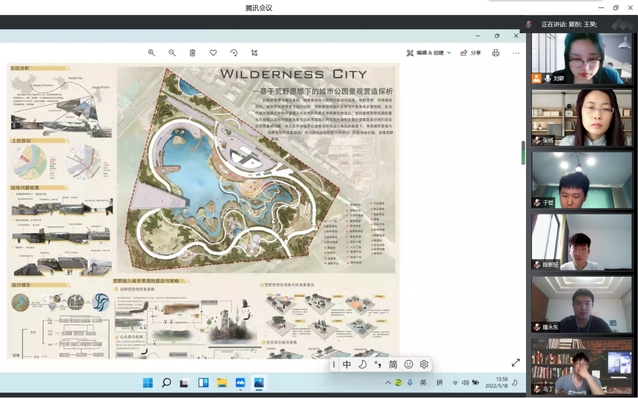Viewport: 638px width, 398px height.
Task: Select 隆永东 participant video tile
Action: [582, 304]
